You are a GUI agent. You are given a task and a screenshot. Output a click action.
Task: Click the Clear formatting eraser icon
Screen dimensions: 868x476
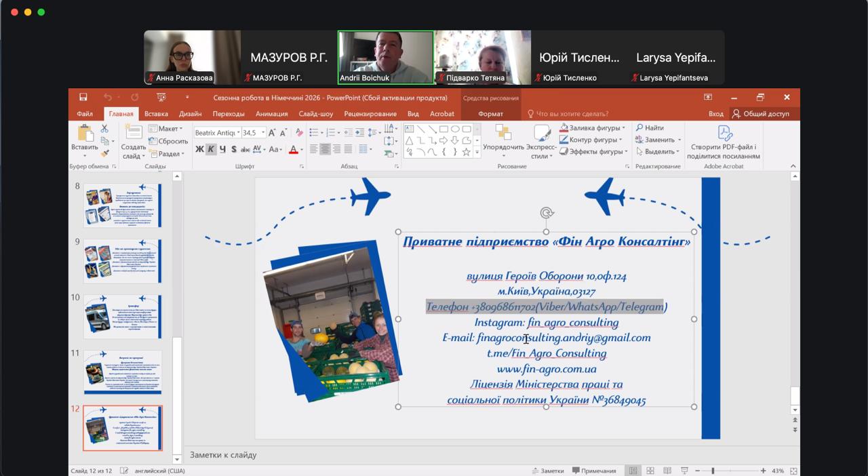pos(299,133)
